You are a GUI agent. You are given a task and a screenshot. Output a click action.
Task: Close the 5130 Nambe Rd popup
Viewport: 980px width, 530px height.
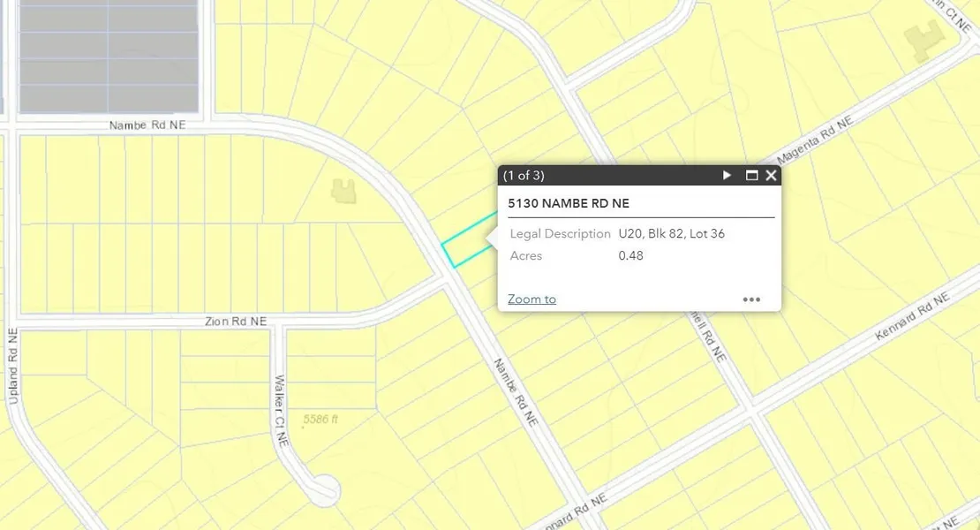pyautogui.click(x=771, y=176)
